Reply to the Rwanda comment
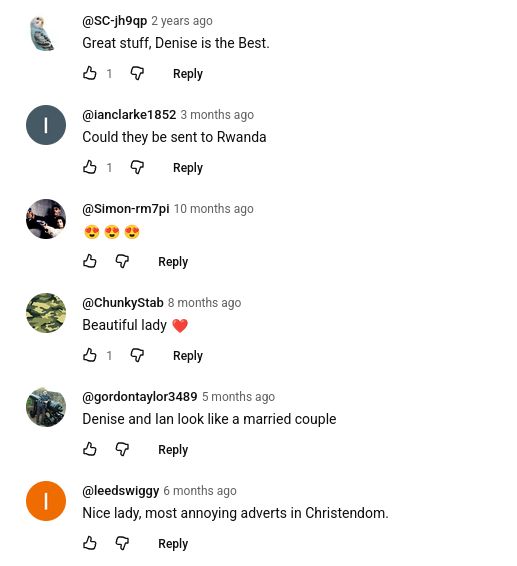 [x=188, y=168]
